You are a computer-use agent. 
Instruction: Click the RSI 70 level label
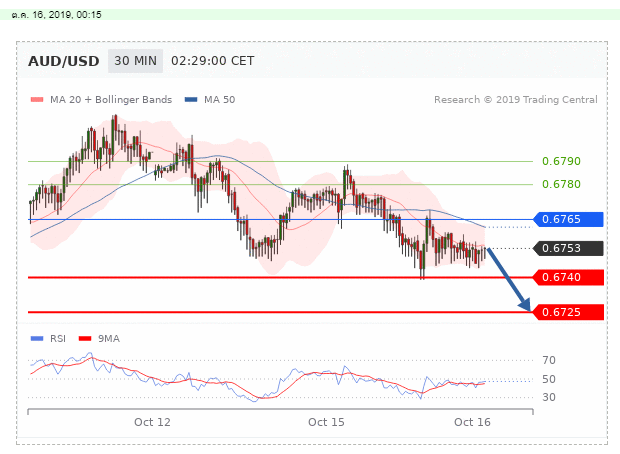549,360
